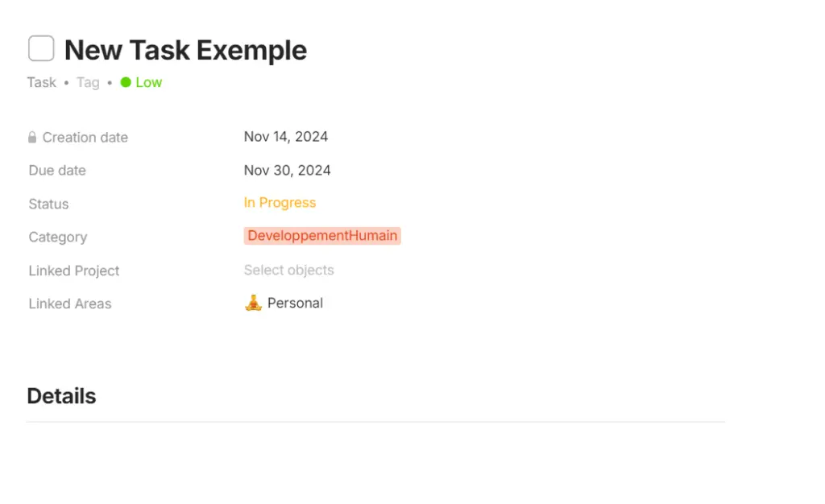Open the Low priority selector
This screenshot has height=504, width=825.
[x=147, y=82]
